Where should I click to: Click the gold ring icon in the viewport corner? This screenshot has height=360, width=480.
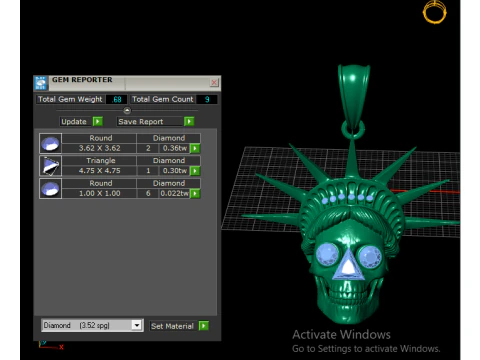(x=434, y=12)
